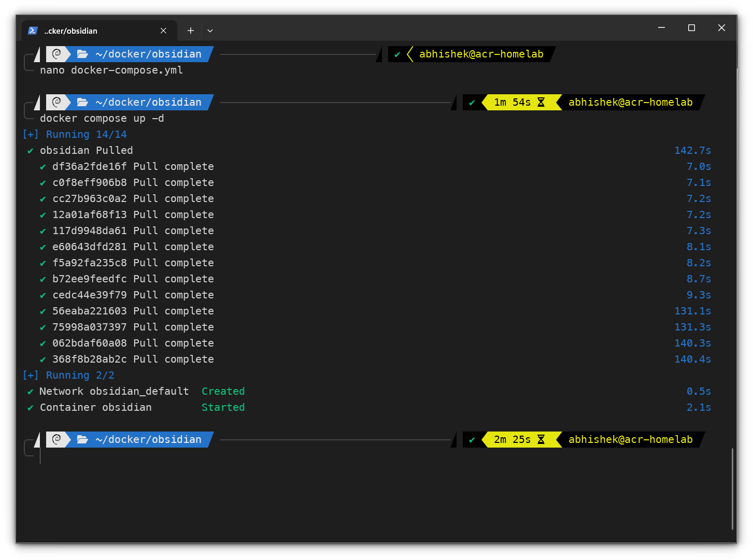753x560 pixels.
Task: Open a new terminal tab with the plus button
Action: coord(190,31)
